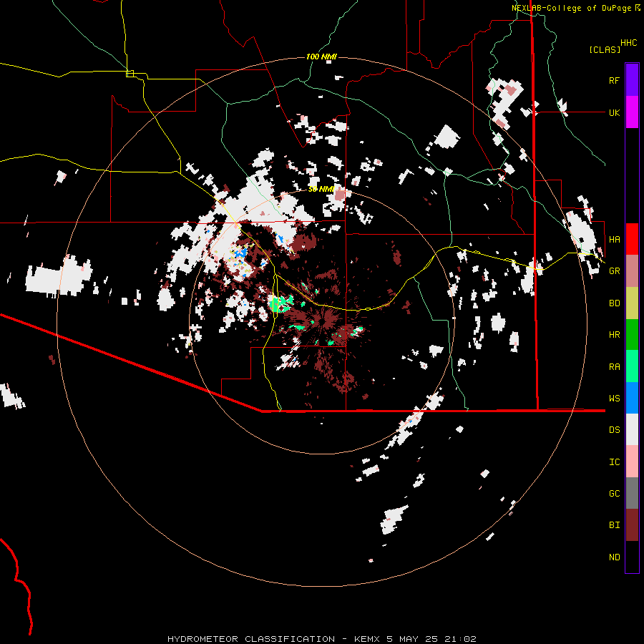Screen dimensions: 644x644
Task: Select the WS wet snow blue swatch
Action: [632, 398]
